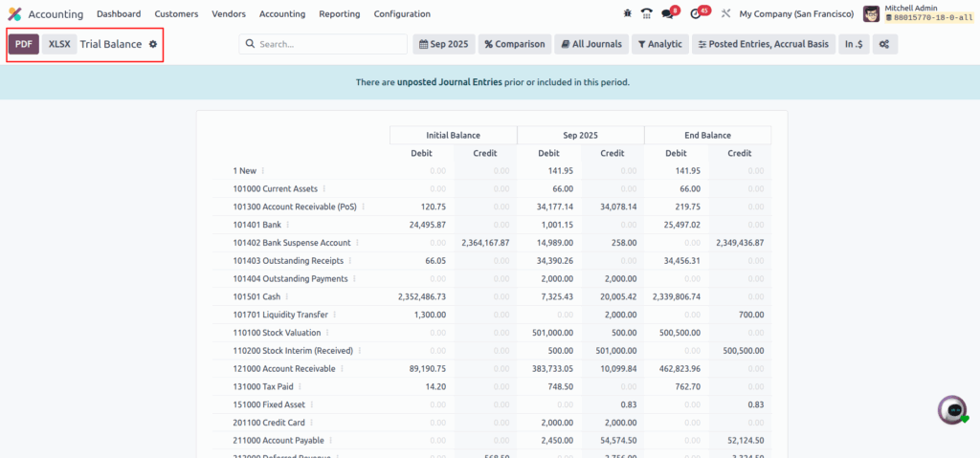The image size is (980, 458).
Task: Open the Comparison filter dropdown
Action: (515, 44)
